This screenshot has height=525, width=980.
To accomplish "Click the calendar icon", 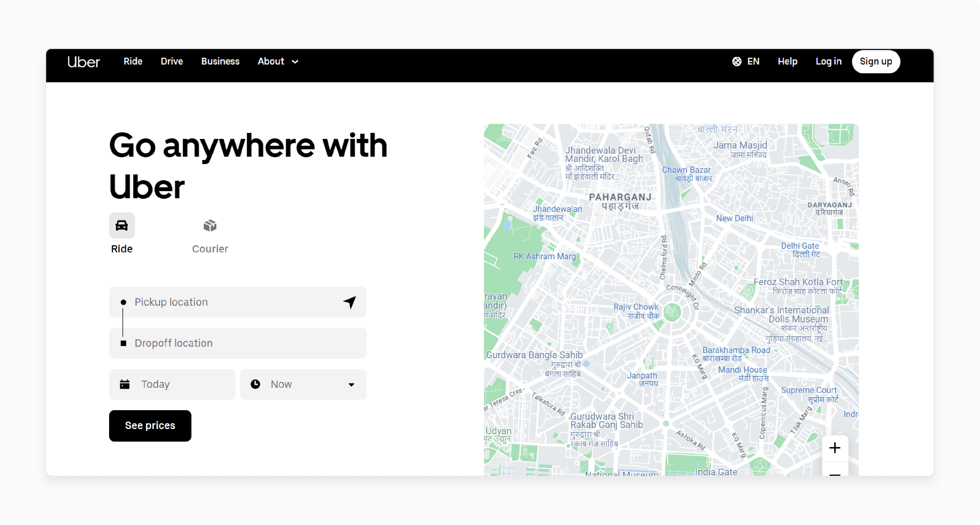I will [125, 384].
